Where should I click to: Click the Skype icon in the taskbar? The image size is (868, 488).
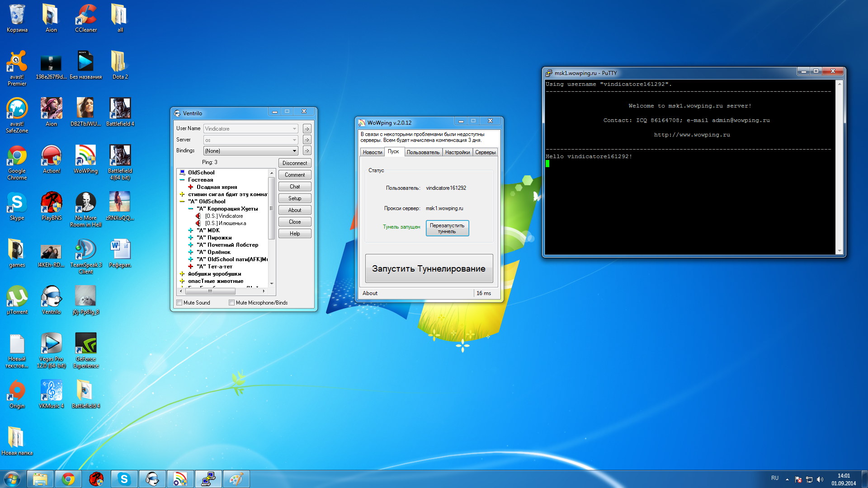click(124, 479)
